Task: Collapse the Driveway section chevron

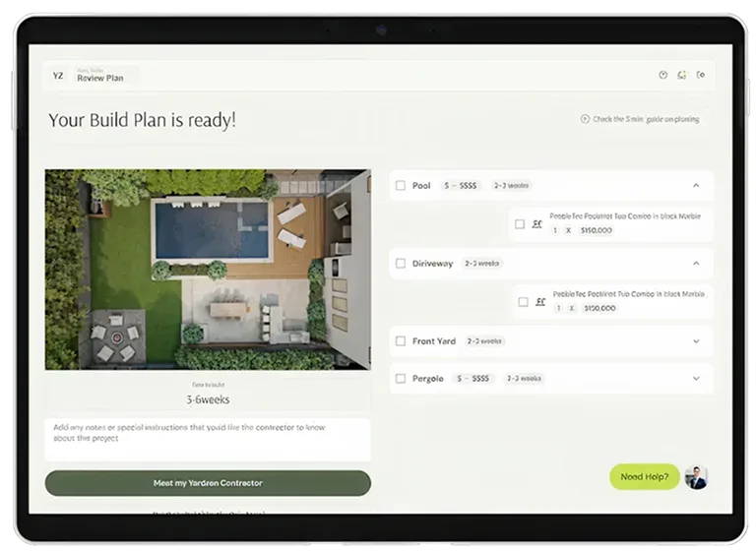Action: point(696,264)
